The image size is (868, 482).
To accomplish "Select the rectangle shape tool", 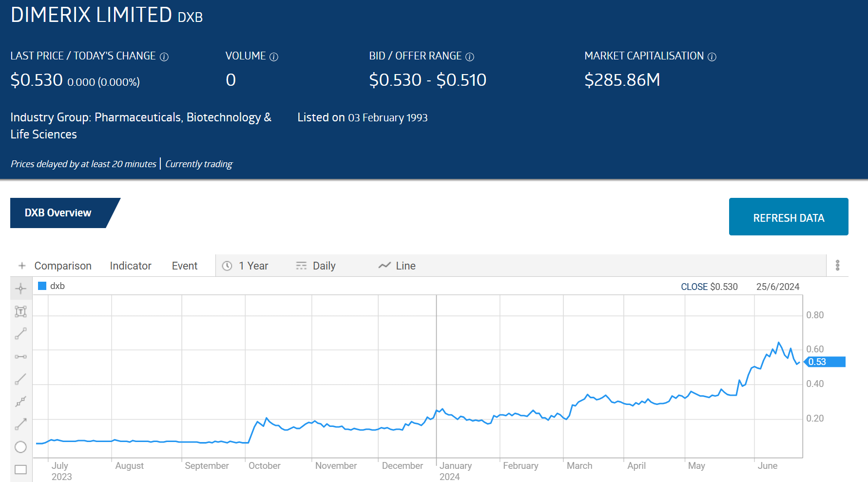I will [20, 469].
